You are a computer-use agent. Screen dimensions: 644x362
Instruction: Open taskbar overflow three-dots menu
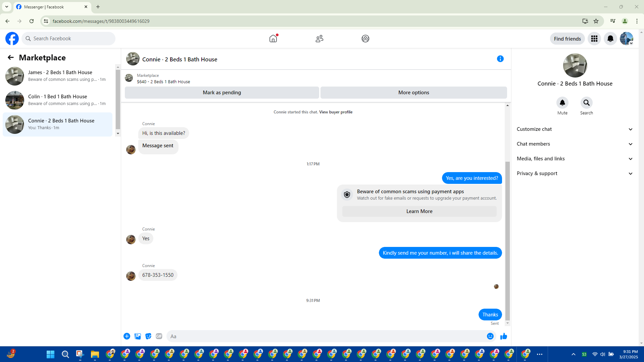coord(540,354)
